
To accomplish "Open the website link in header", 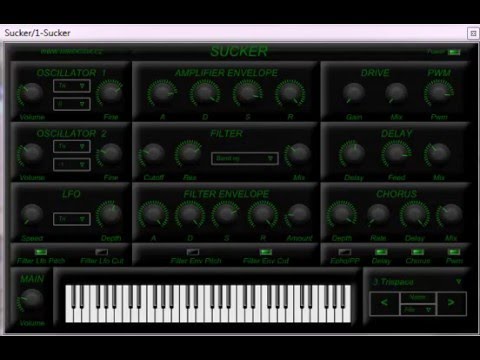I will tap(72, 52).
